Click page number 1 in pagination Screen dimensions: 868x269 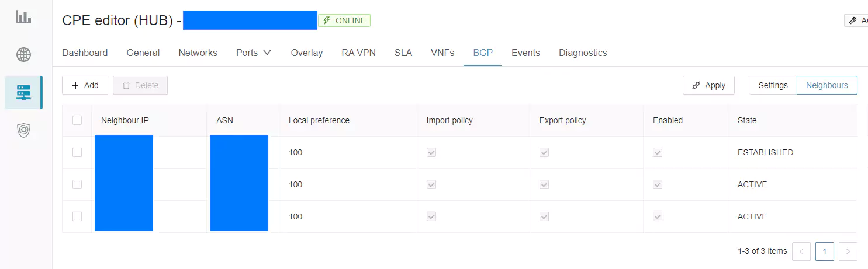pos(824,251)
